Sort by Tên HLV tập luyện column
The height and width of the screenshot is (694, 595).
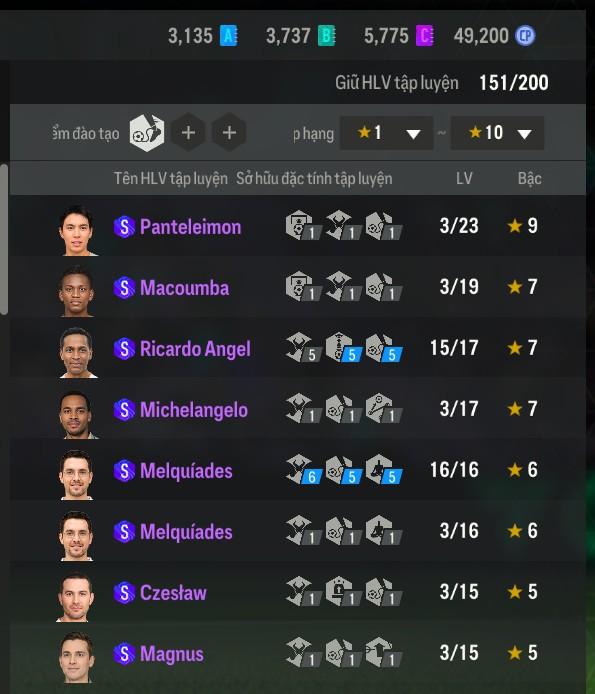pyautogui.click(x=171, y=178)
